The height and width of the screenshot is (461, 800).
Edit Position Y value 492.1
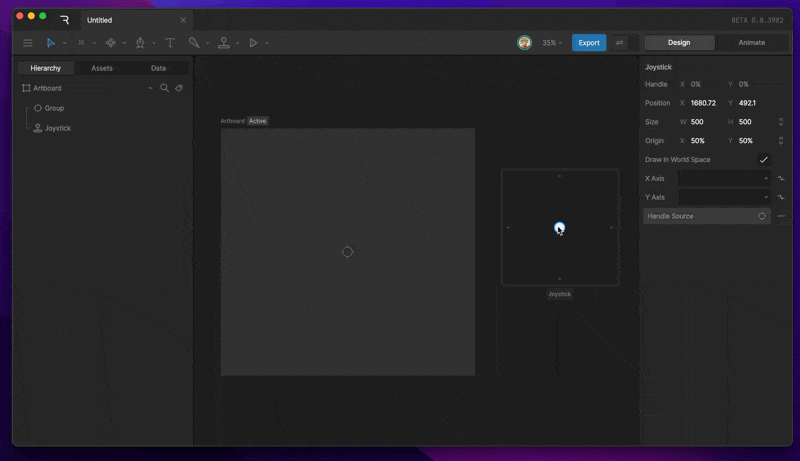tap(747, 103)
